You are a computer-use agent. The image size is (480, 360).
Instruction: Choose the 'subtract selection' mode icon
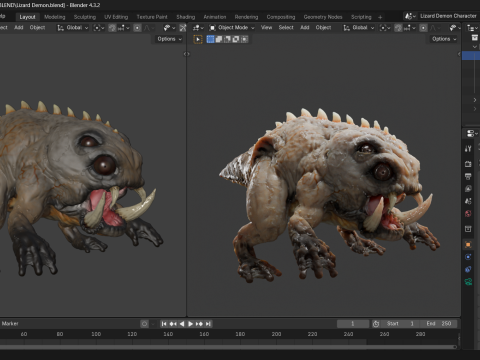click(227, 39)
